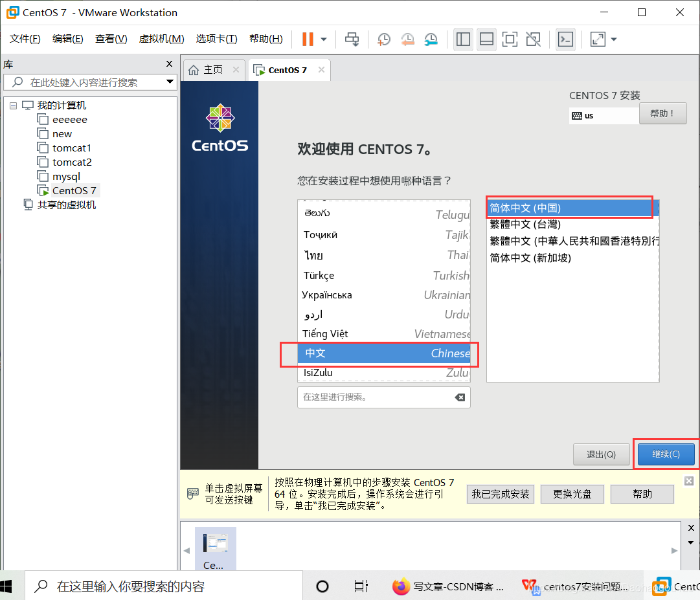Click the stretch guest display icon
Screen dimensions: 700x600
point(598,39)
